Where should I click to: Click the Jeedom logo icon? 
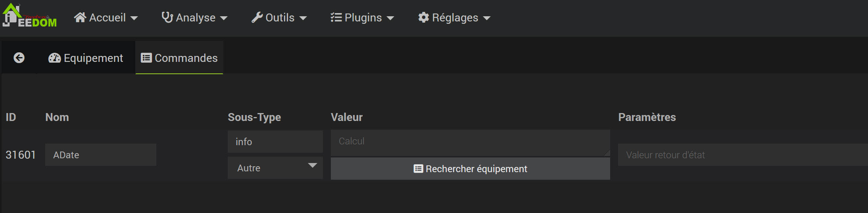click(29, 17)
